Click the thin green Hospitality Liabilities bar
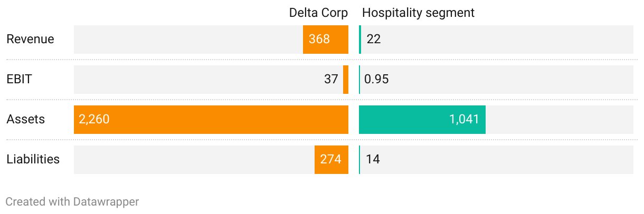Viewport: 644px width, 214px height. click(x=359, y=159)
